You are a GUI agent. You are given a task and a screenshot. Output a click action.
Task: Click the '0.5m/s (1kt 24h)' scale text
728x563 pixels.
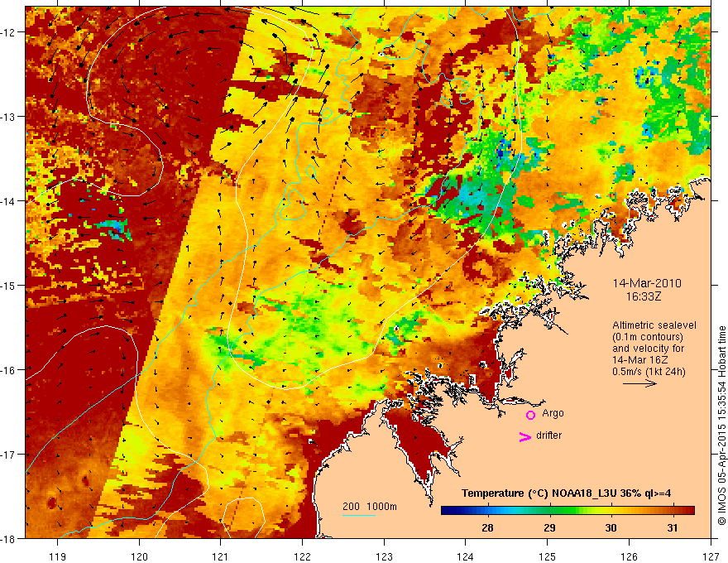(x=649, y=371)
